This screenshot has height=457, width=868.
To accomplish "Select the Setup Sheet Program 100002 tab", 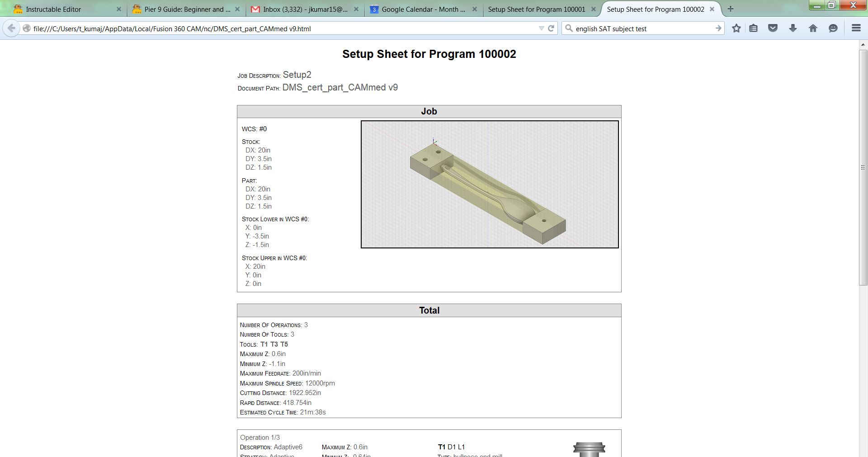I will [656, 9].
